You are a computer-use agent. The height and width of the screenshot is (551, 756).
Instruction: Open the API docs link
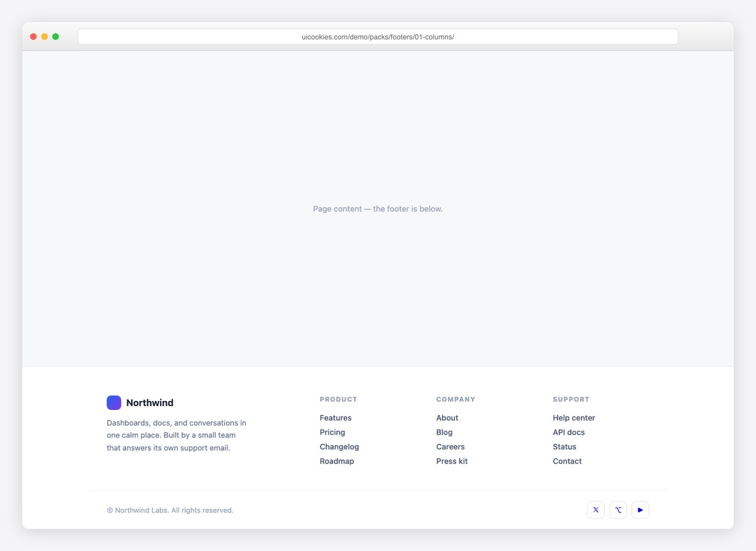[569, 432]
